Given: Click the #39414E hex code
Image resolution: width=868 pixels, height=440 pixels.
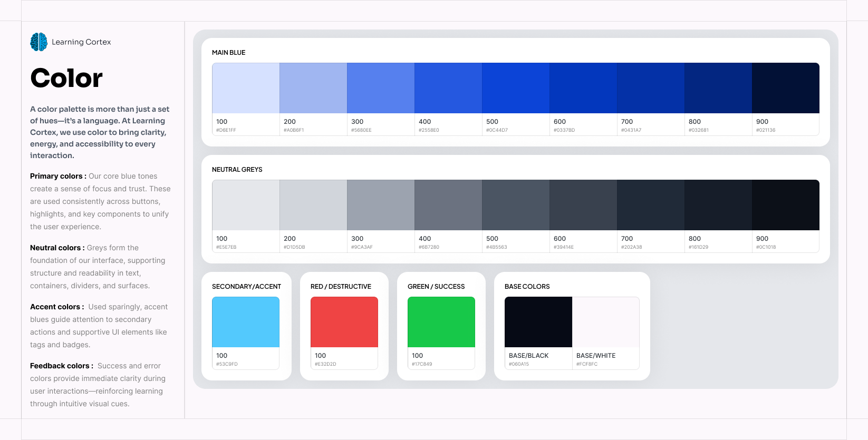Looking at the screenshot, I should coord(564,247).
